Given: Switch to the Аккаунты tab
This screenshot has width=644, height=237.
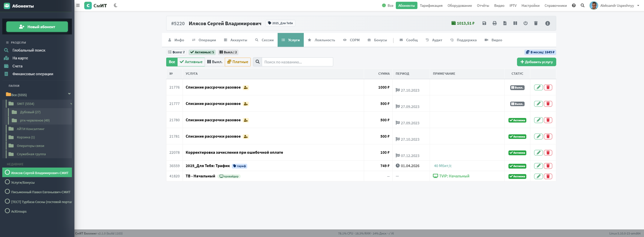Looking at the screenshot, I should pyautogui.click(x=235, y=40).
